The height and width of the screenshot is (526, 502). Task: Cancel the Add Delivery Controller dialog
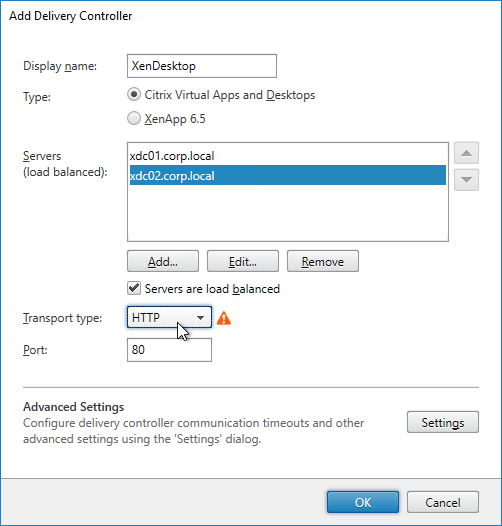click(443, 502)
